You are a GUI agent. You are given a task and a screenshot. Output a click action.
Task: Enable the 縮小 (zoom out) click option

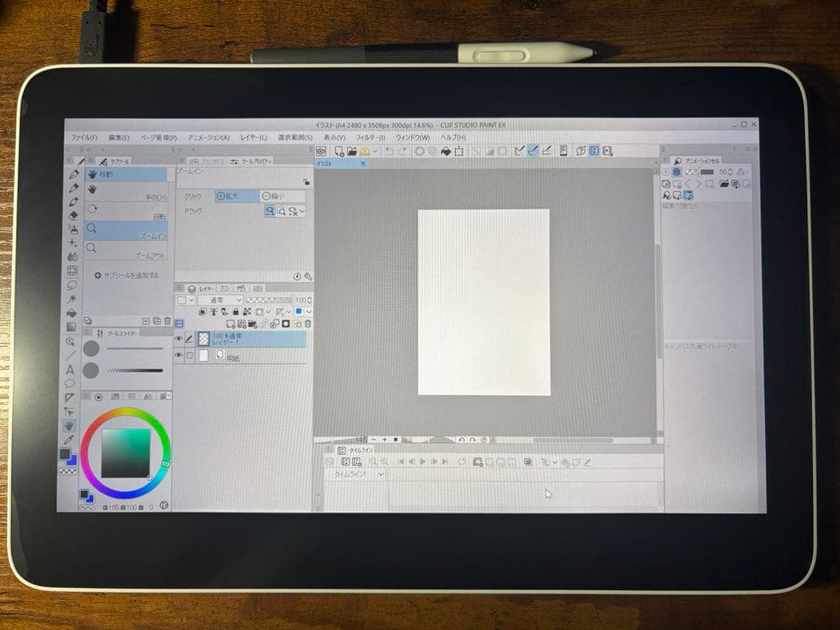click(275, 196)
